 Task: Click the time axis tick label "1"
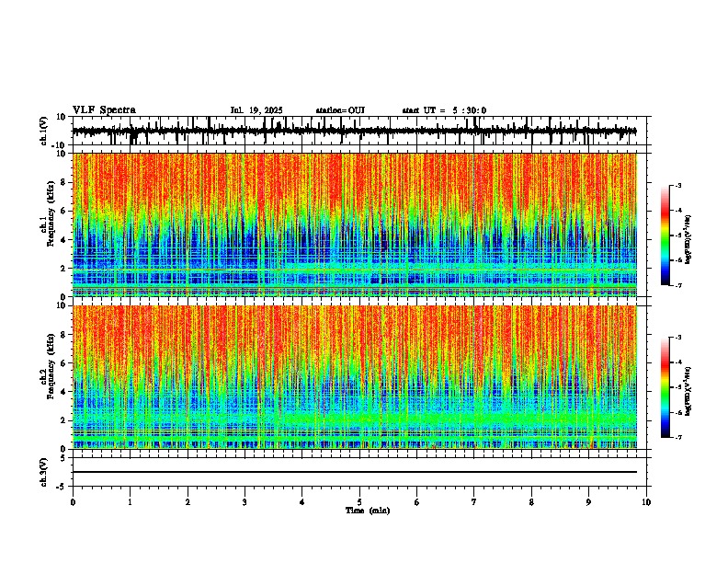131,502
